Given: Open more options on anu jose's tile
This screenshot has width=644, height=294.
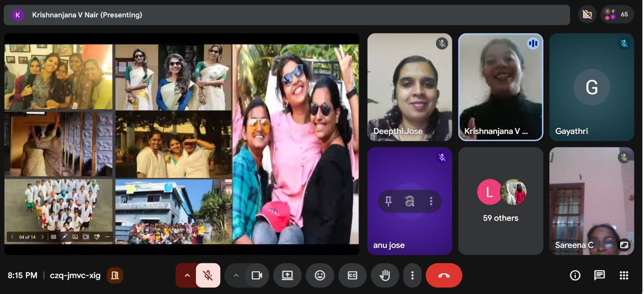Looking at the screenshot, I should 431,201.
